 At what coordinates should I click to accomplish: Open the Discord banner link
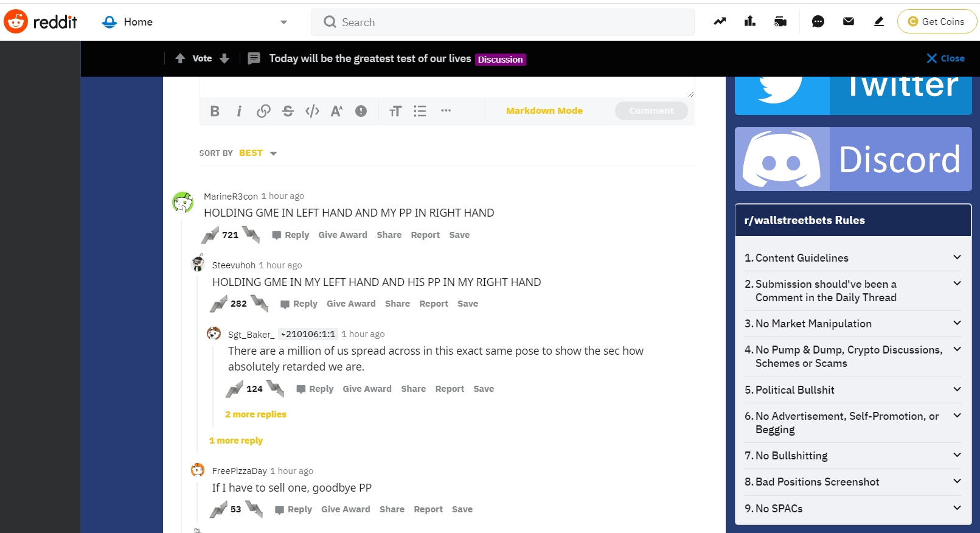click(x=853, y=159)
